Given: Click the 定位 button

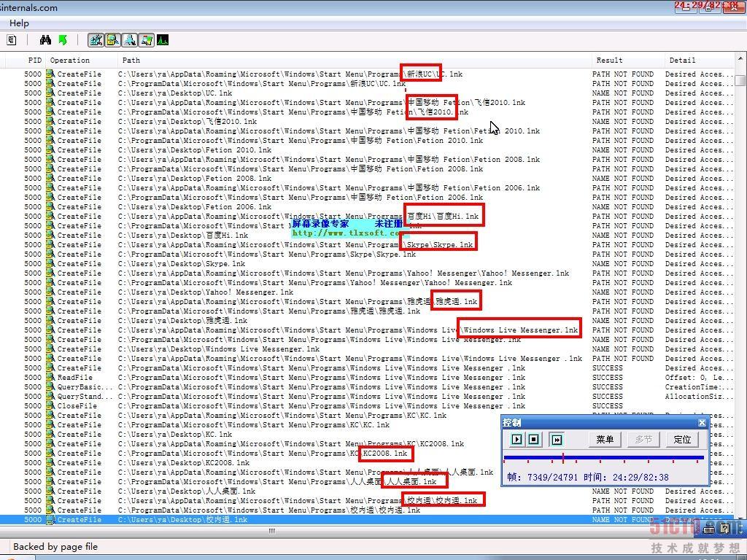Looking at the screenshot, I should tap(682, 440).
